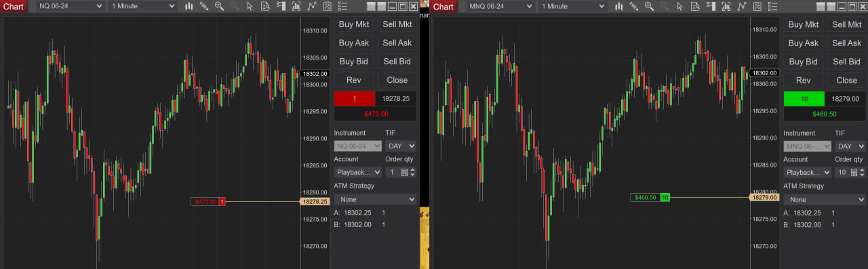Click zoom out magnifier in NQ window

pyautogui.click(x=235, y=6)
